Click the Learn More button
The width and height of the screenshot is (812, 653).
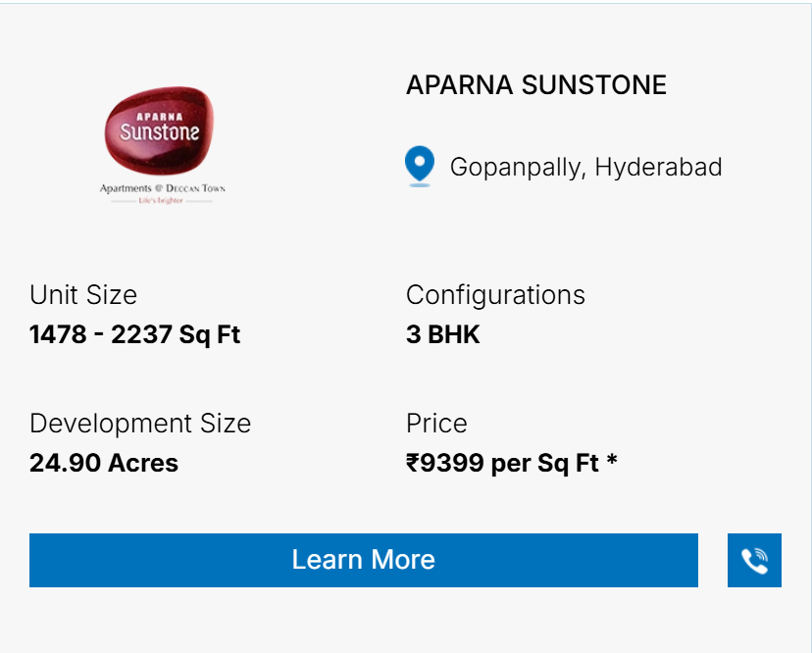[x=364, y=560]
